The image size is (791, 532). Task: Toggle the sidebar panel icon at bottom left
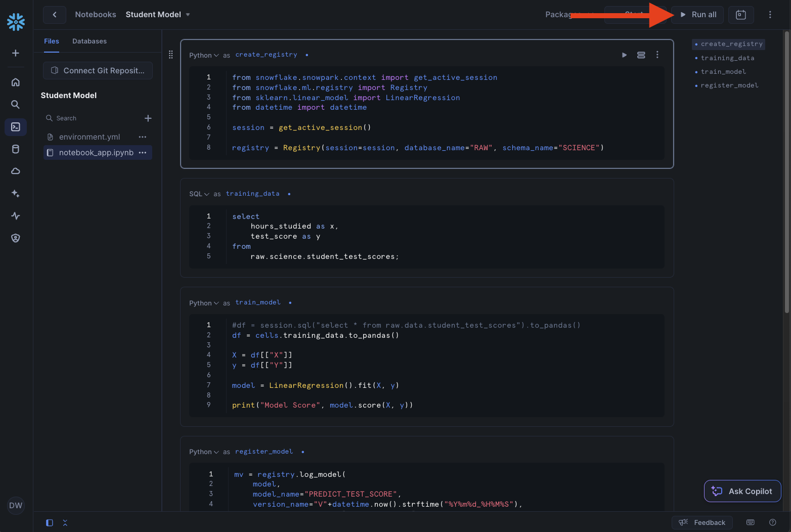coord(50,523)
